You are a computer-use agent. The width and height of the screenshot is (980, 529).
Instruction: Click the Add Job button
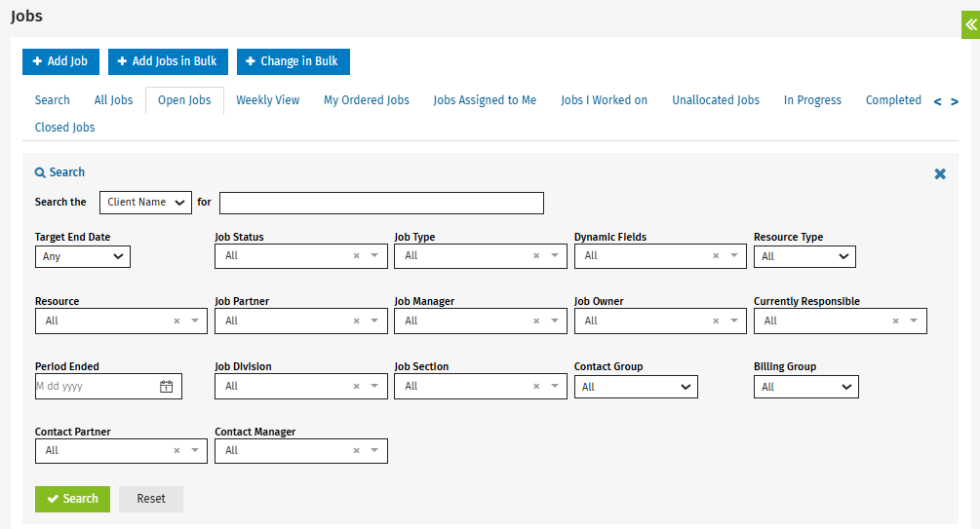(x=60, y=61)
